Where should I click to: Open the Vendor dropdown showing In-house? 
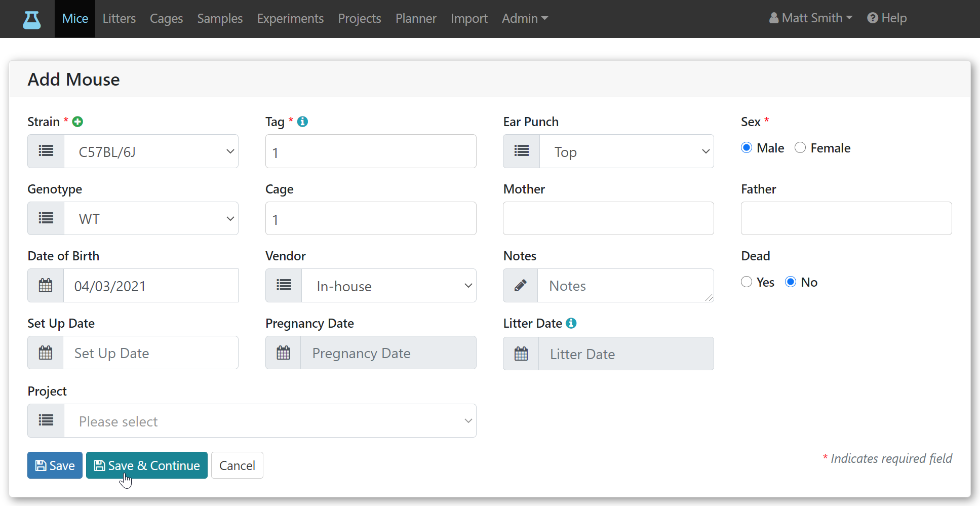tap(389, 285)
